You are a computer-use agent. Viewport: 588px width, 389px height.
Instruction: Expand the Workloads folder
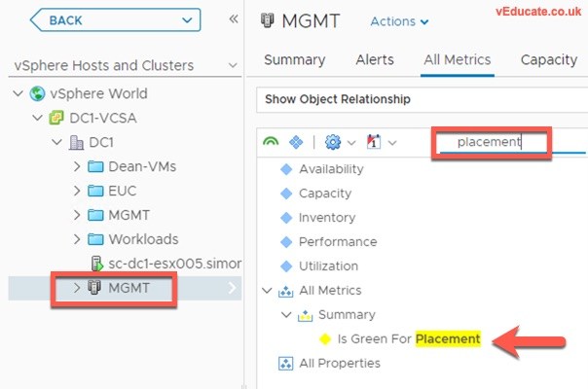[77, 239]
